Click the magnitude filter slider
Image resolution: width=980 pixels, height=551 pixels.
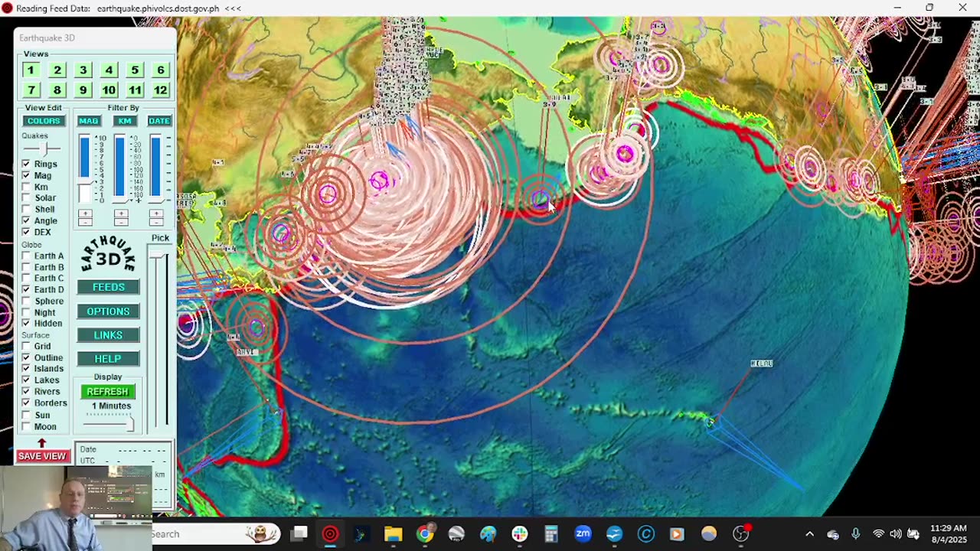tap(84, 168)
